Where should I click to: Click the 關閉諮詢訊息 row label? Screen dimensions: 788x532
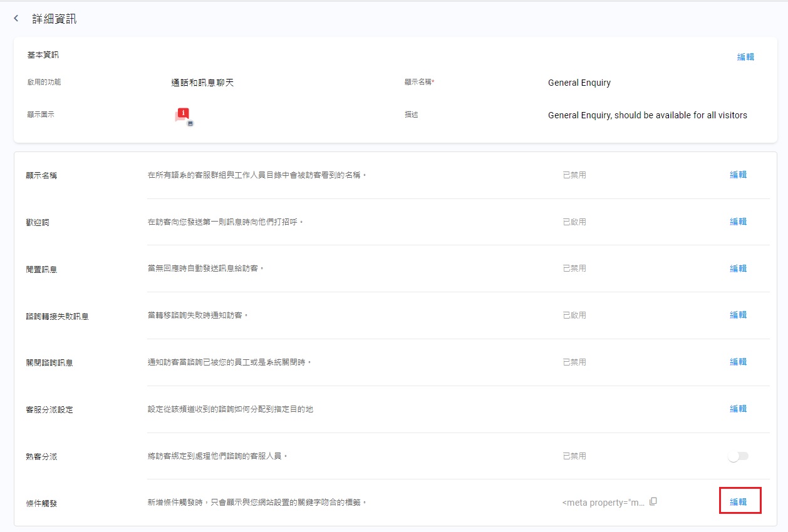coord(49,363)
